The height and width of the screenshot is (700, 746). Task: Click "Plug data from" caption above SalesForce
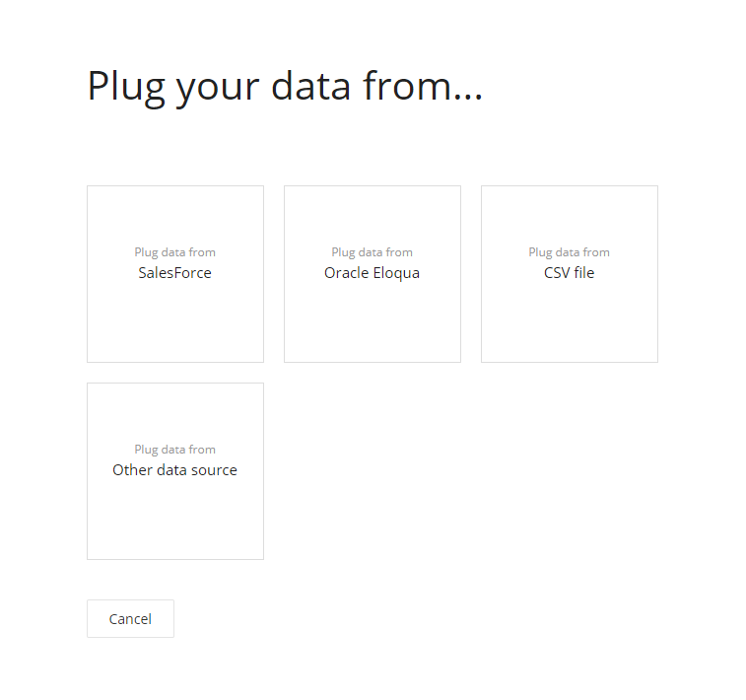coord(175,252)
